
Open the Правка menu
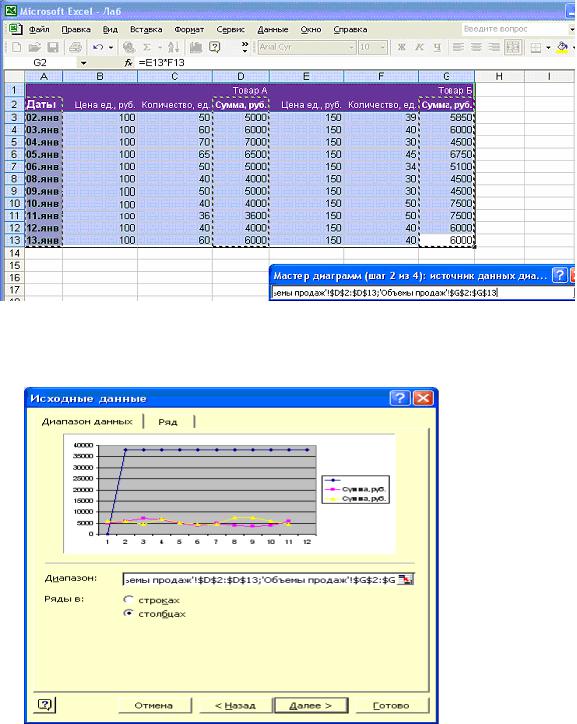[76, 29]
